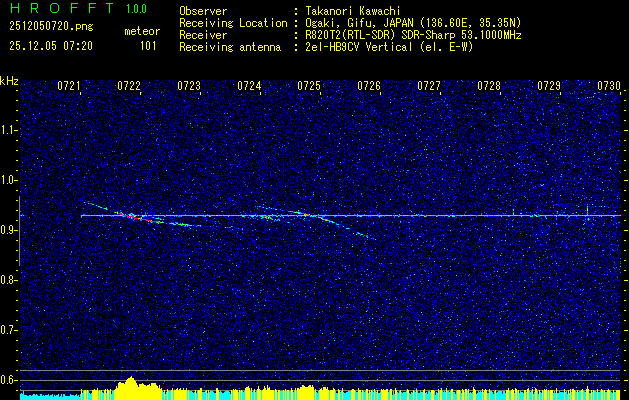Click the meteor count 101
Image resolution: width=629 pixels, height=400 pixels.
[x=148, y=46]
